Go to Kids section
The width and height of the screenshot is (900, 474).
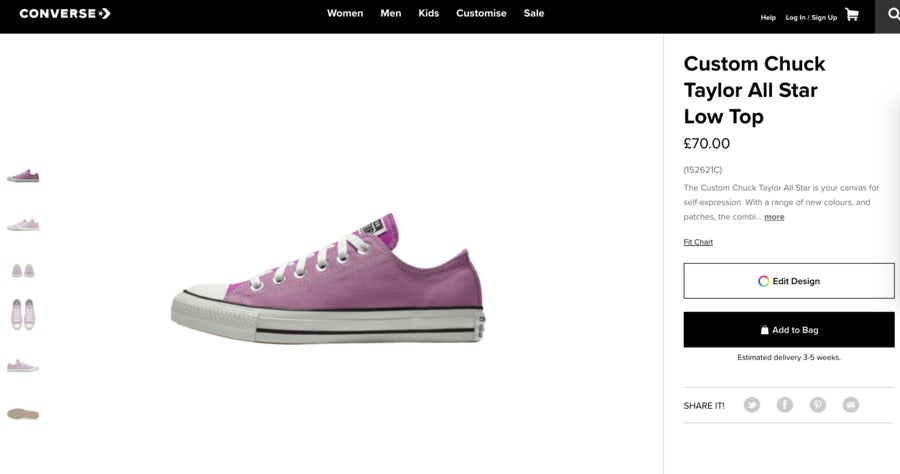point(429,14)
